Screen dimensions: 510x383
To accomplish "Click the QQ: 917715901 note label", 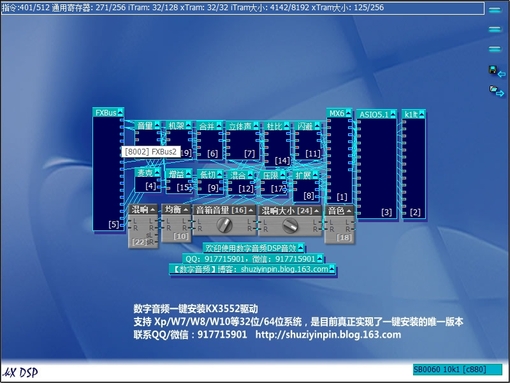I will pyautogui.click(x=250, y=259).
